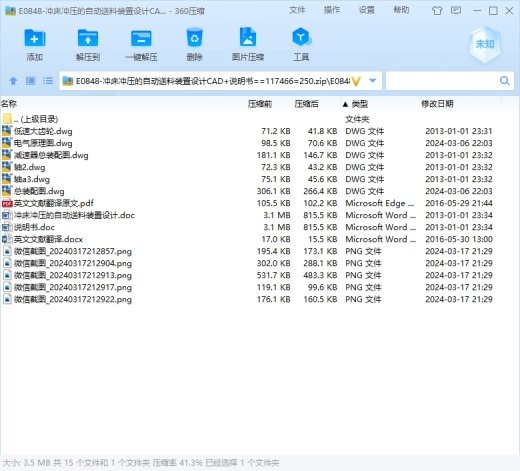The height and width of the screenshot is (471, 520).
Task: Go up one level with the arrow icon
Action: click(x=13, y=81)
